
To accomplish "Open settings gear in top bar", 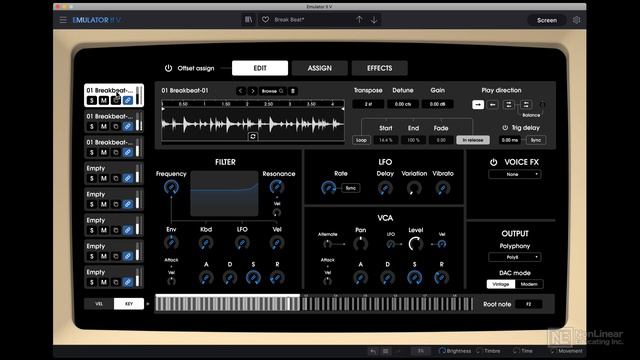I will (x=576, y=20).
